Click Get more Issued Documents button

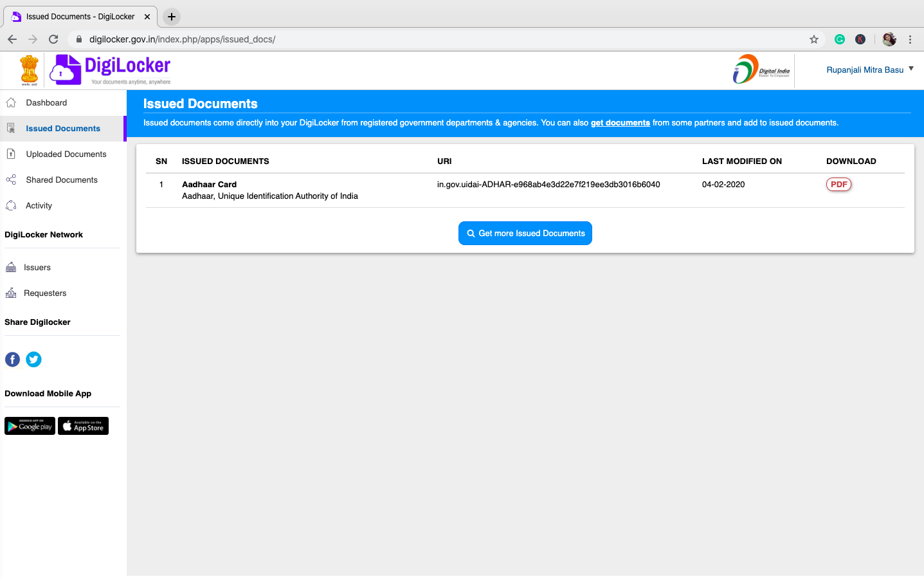[x=525, y=234]
